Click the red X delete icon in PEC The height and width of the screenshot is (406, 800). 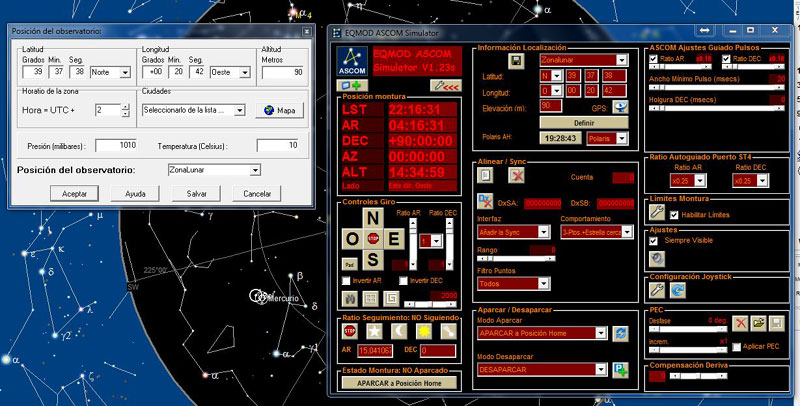pyautogui.click(x=740, y=322)
